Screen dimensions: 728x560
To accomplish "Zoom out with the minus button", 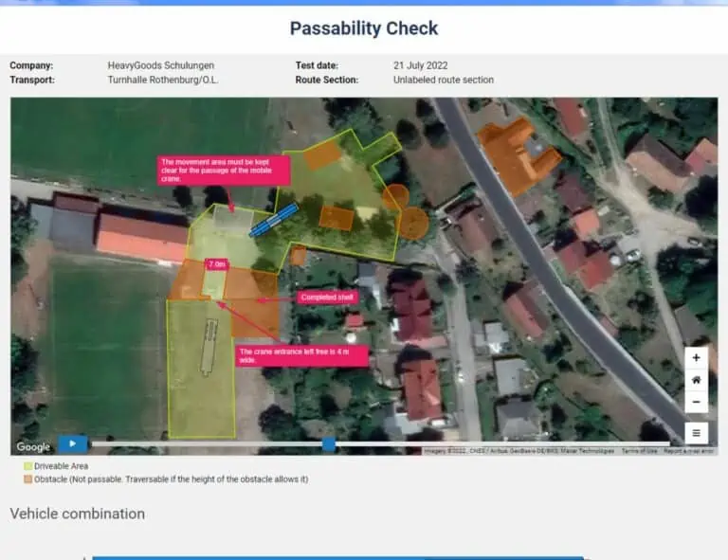I will tap(696, 402).
